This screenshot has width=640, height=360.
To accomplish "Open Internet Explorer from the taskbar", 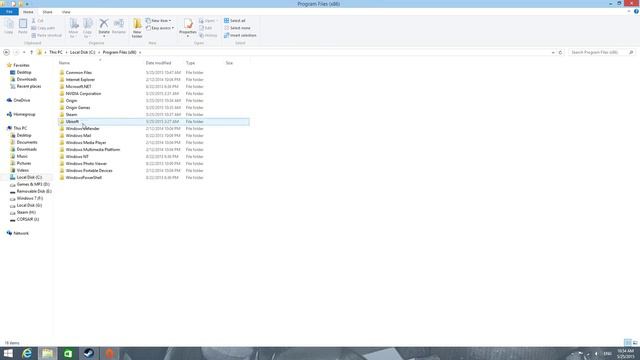I will pyautogui.click(x=27, y=353).
